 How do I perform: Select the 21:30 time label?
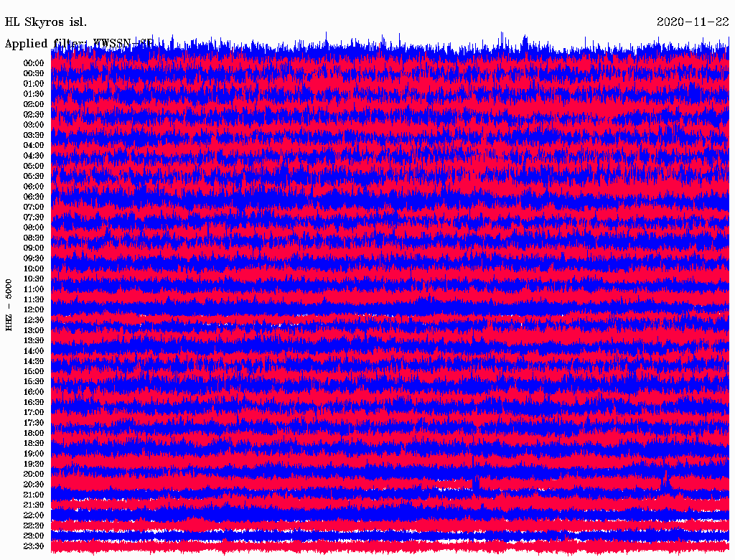pyautogui.click(x=34, y=505)
